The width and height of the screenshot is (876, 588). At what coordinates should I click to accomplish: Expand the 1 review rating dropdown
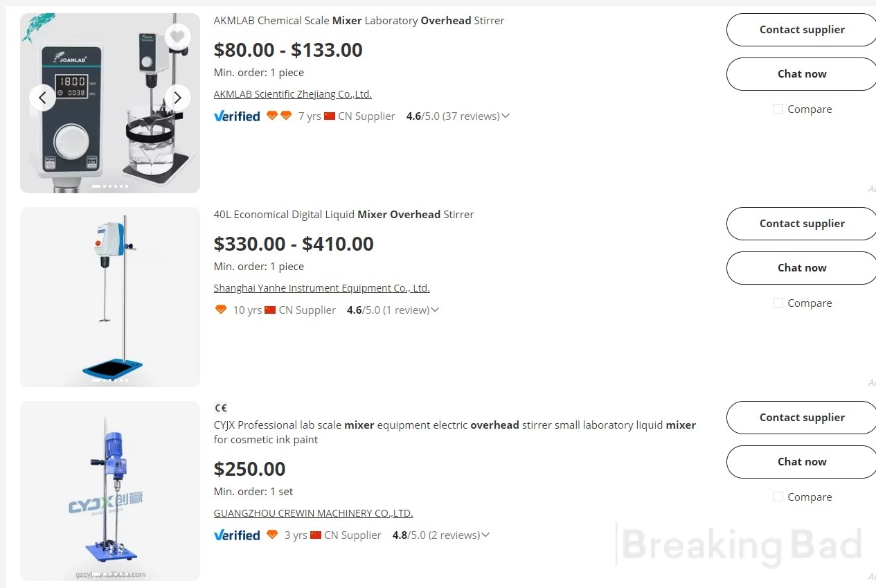pyautogui.click(x=435, y=310)
